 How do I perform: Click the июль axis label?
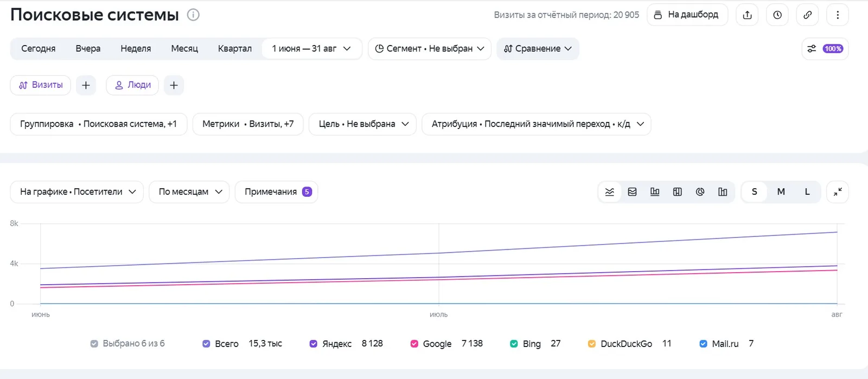click(439, 314)
